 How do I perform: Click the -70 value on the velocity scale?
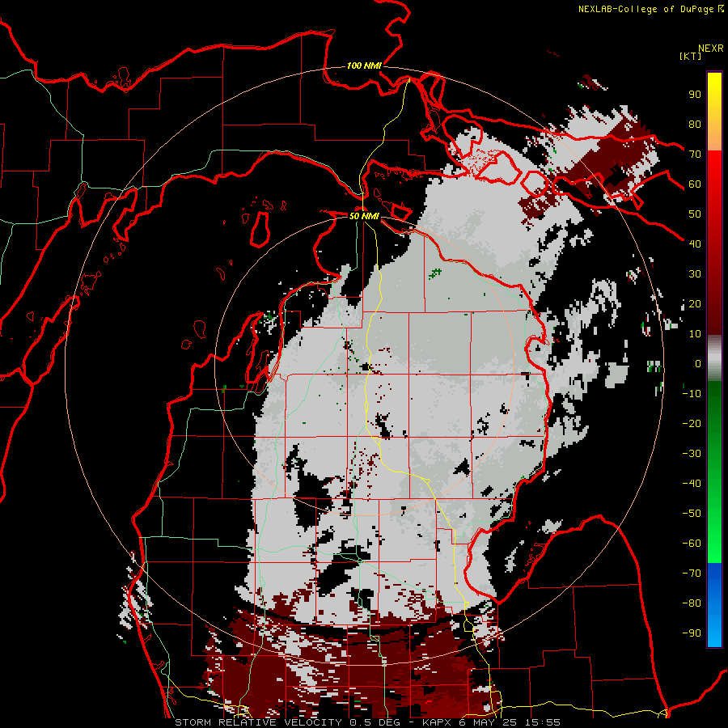[x=692, y=574]
